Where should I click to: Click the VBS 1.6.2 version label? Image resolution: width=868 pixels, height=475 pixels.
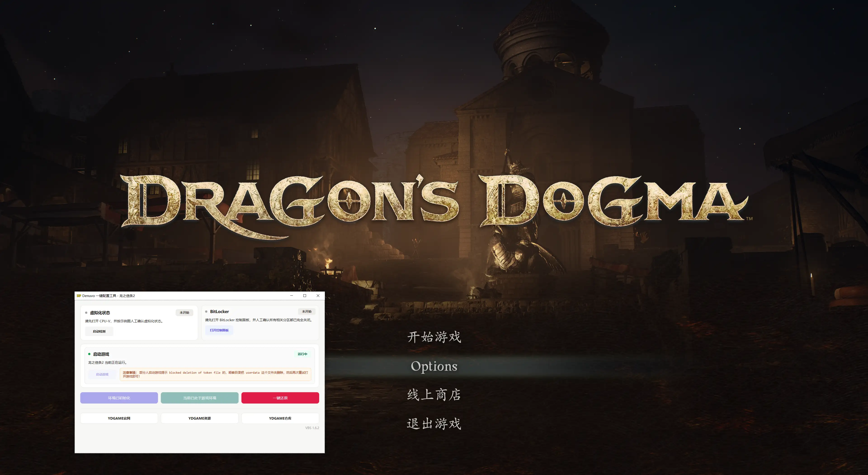(x=312, y=428)
